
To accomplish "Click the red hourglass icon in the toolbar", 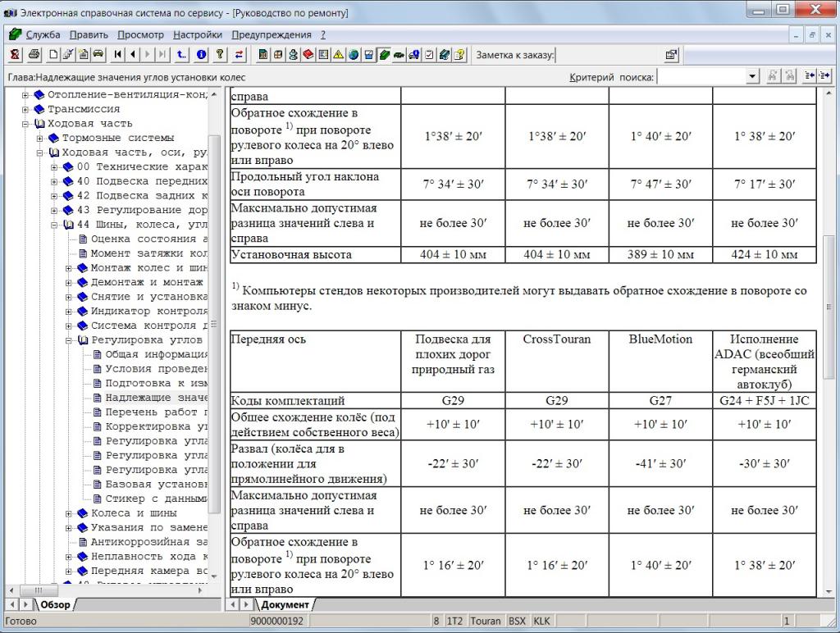I will [x=15, y=54].
